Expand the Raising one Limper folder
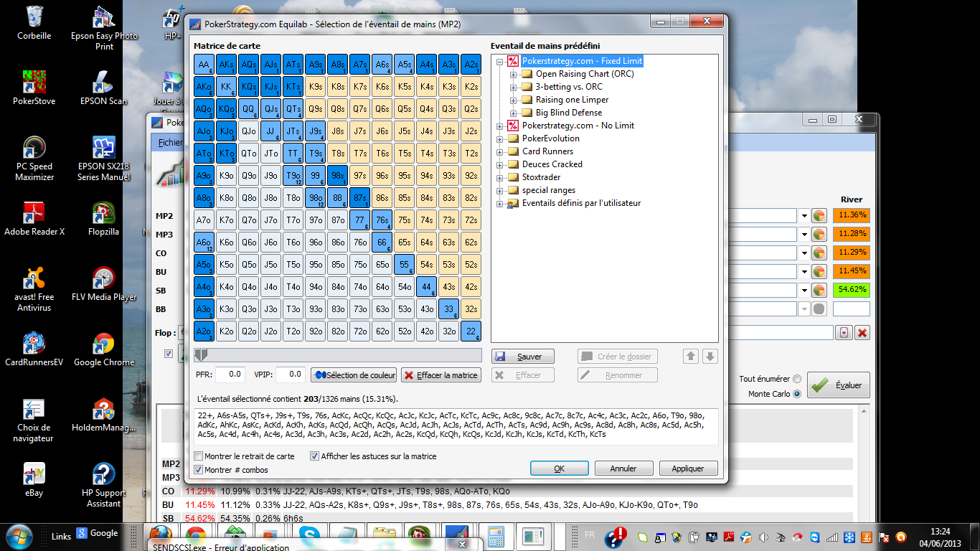The width and height of the screenshot is (980, 551). click(514, 100)
